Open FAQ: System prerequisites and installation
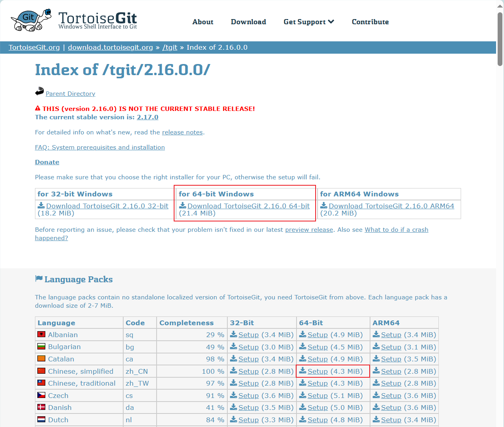Viewport: 504px width, 427px height. coord(100,147)
